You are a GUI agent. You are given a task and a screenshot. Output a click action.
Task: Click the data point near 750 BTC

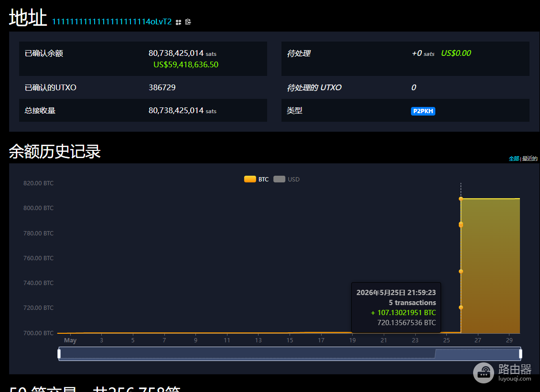point(461,272)
